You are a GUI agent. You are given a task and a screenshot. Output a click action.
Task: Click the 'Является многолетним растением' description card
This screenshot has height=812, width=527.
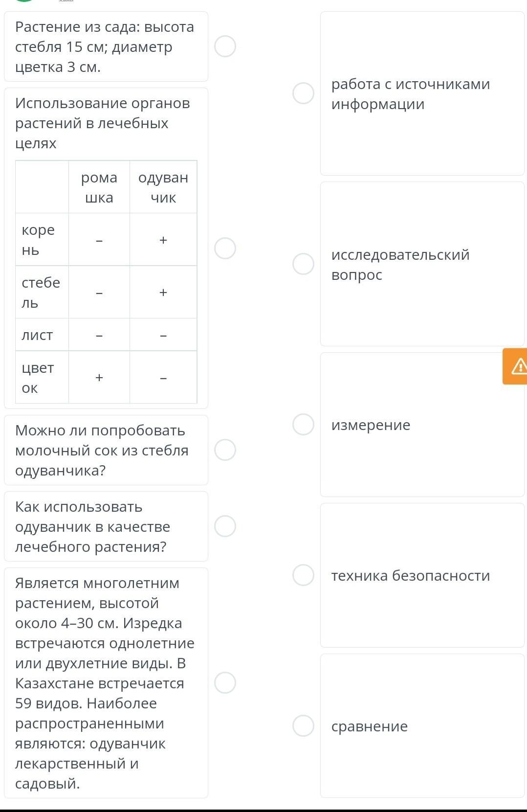pos(106,683)
